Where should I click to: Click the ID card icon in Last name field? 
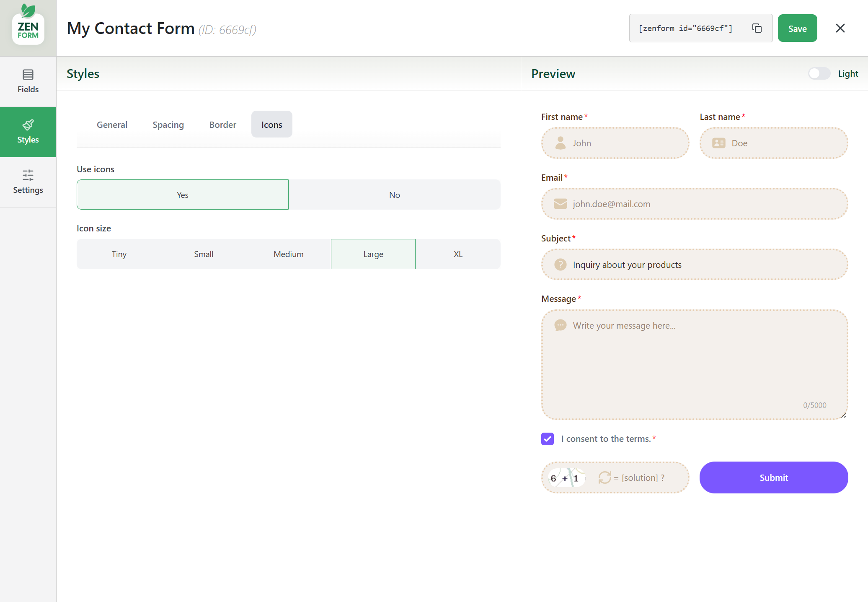719,143
